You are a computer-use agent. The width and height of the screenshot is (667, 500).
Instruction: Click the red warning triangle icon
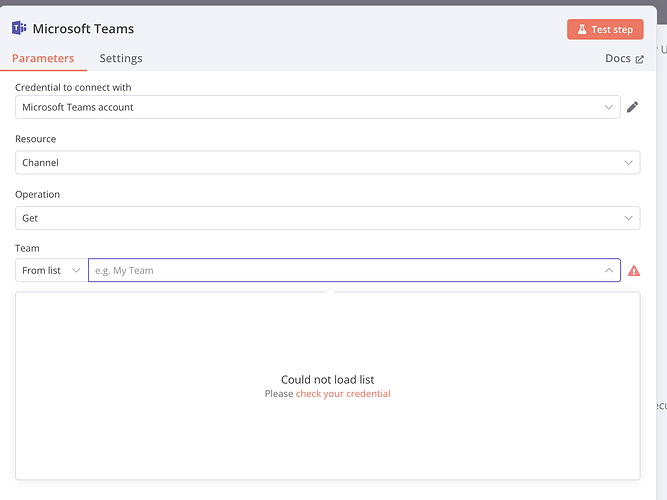pyautogui.click(x=634, y=271)
